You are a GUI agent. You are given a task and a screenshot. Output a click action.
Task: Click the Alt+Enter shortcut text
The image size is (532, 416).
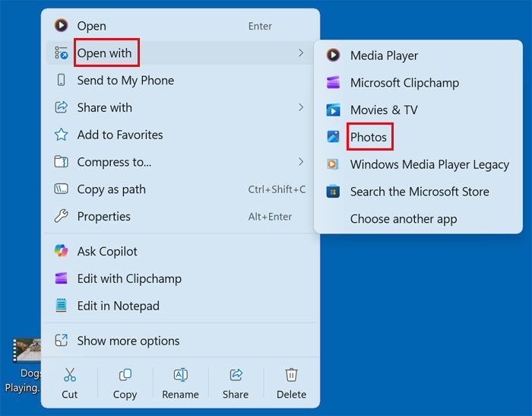(270, 216)
